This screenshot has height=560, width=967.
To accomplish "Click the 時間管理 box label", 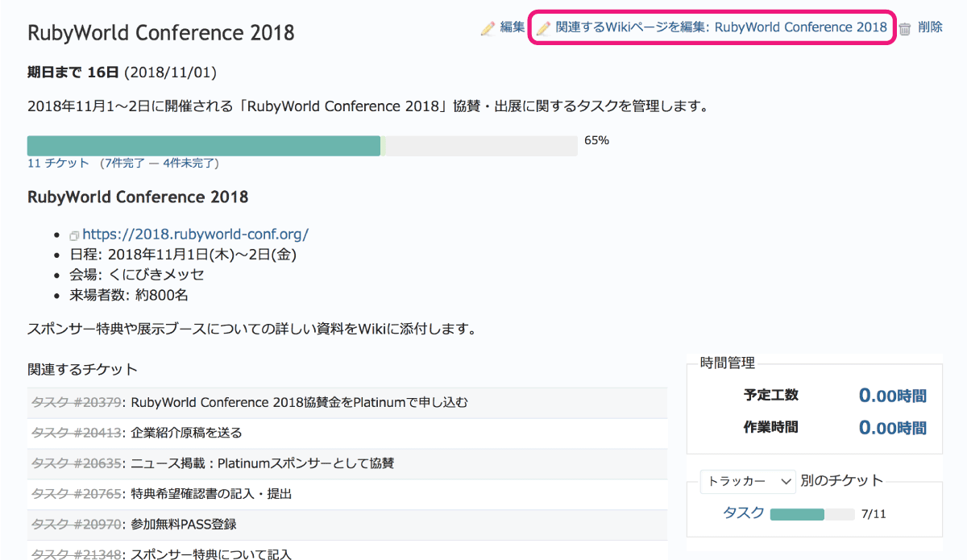I will point(728,363).
